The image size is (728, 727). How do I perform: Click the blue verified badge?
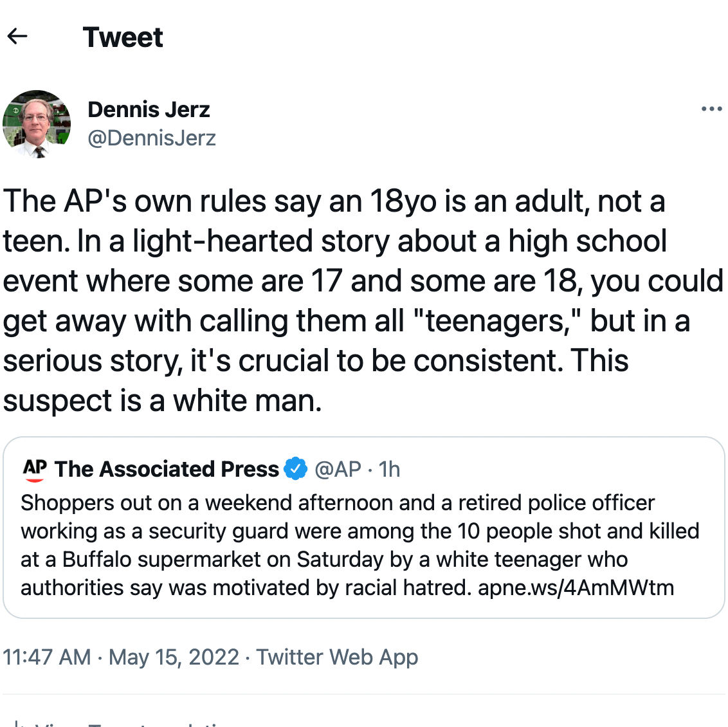[x=296, y=469]
